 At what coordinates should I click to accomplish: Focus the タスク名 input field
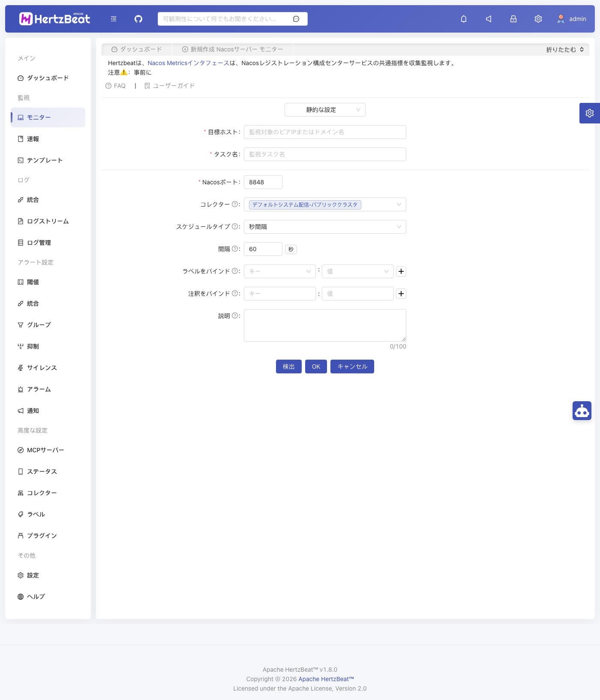pyautogui.click(x=325, y=154)
